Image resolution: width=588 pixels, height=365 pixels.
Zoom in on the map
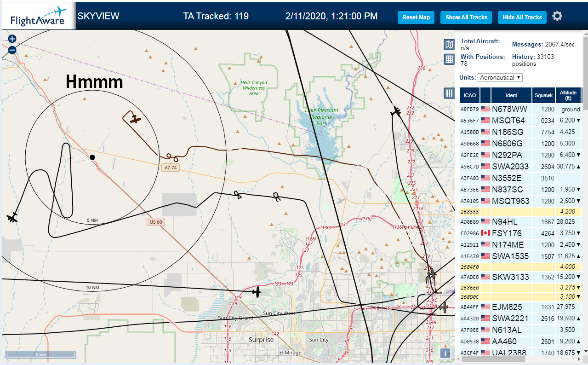tap(12, 40)
